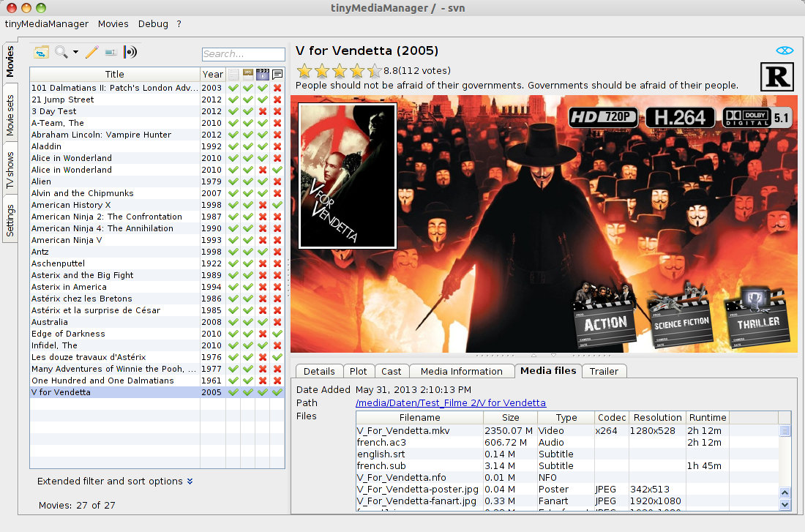Click the green subtitle check for American History X
805x532 pixels.
pos(277,205)
